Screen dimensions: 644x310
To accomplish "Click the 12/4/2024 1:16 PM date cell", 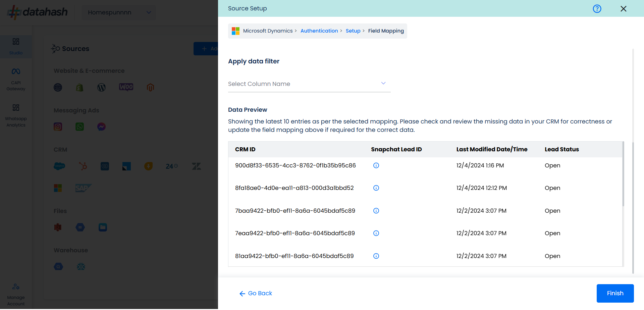I will coord(480,165).
